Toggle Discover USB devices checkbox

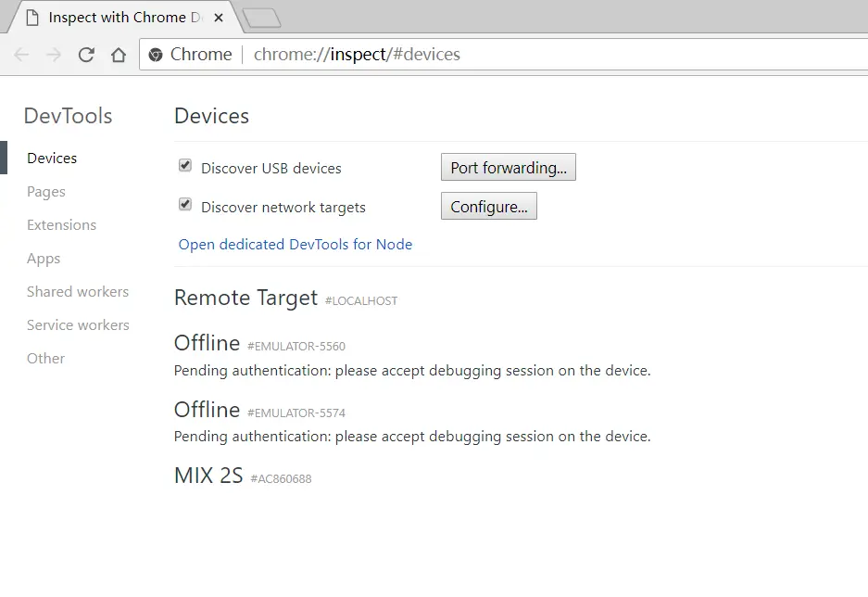click(x=185, y=166)
